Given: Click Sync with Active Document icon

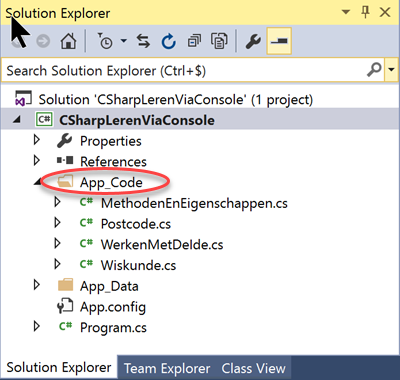Looking at the screenshot, I should coord(143,41).
